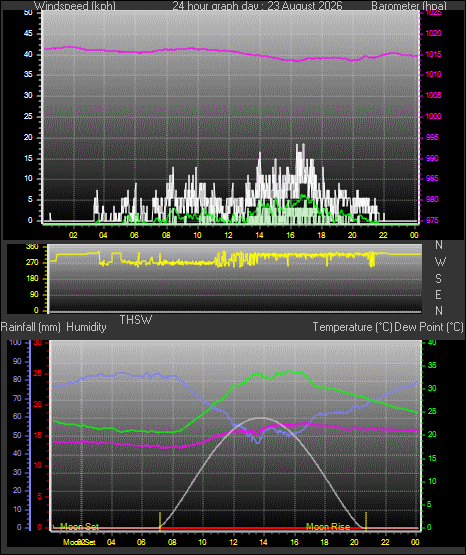
Task: Click the Barometer (hpa) axis title
Action: [x=409, y=5]
